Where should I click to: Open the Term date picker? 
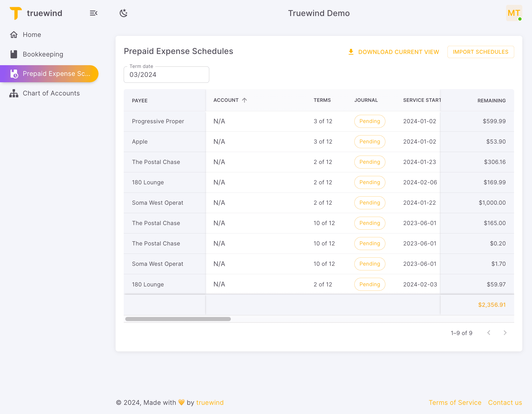166,75
